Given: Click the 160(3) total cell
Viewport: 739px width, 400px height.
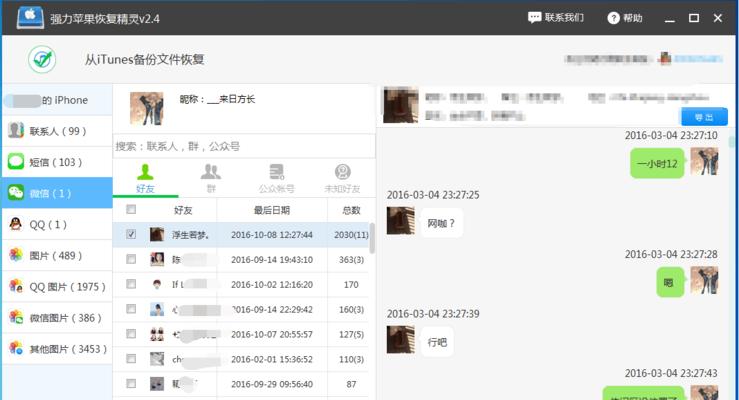Looking at the screenshot, I should 351,310.
